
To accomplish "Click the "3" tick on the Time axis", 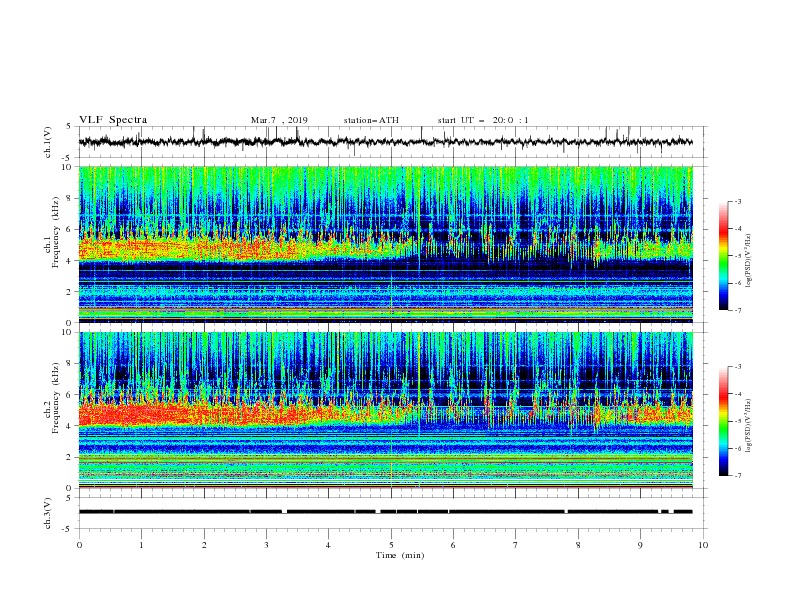I will click(x=266, y=545).
